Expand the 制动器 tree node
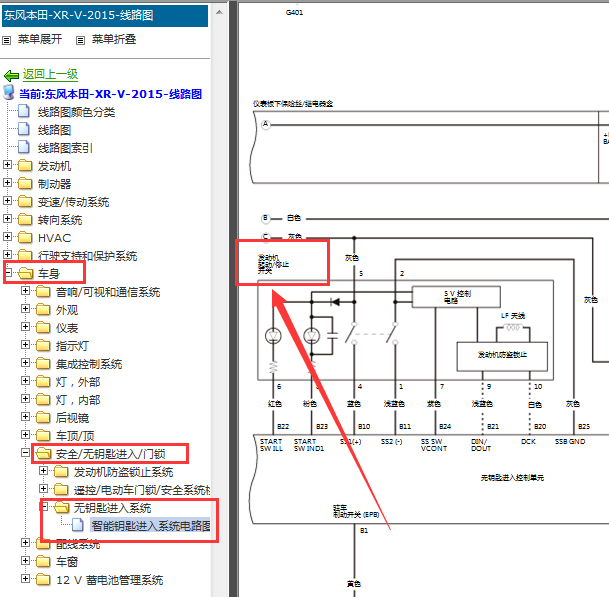609x597 pixels. [x=7, y=183]
